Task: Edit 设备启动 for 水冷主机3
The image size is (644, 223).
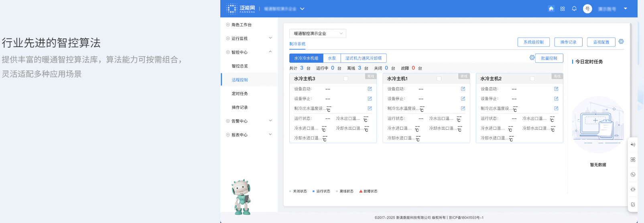Action: [370, 89]
